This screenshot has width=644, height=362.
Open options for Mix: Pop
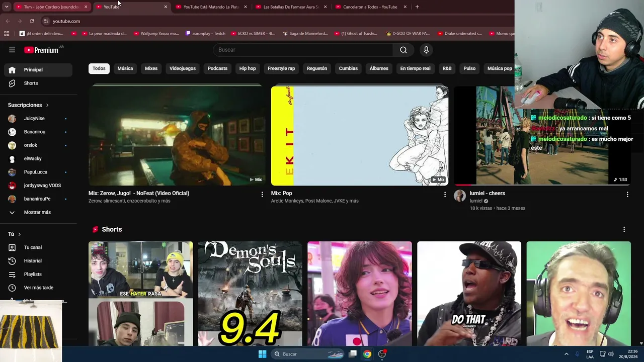coord(445,195)
